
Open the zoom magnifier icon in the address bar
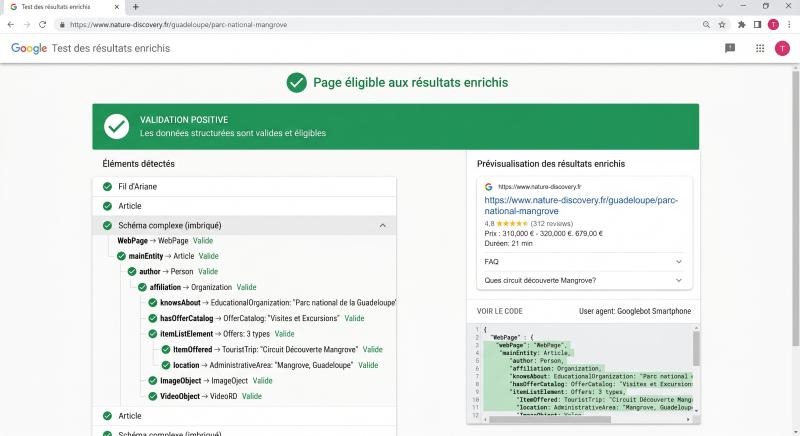point(706,24)
